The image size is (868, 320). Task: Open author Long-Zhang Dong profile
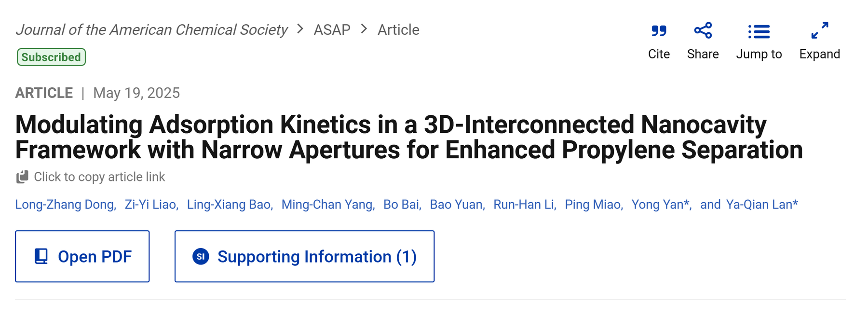pyautogui.click(x=65, y=205)
